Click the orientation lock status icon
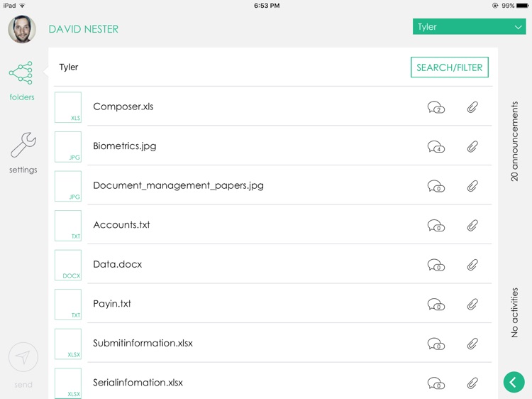The image size is (532, 399). [495, 6]
